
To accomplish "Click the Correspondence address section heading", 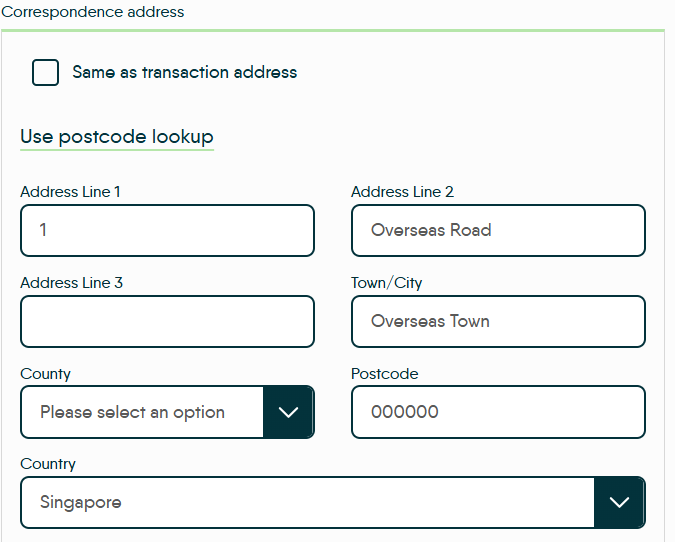I will tap(92, 13).
